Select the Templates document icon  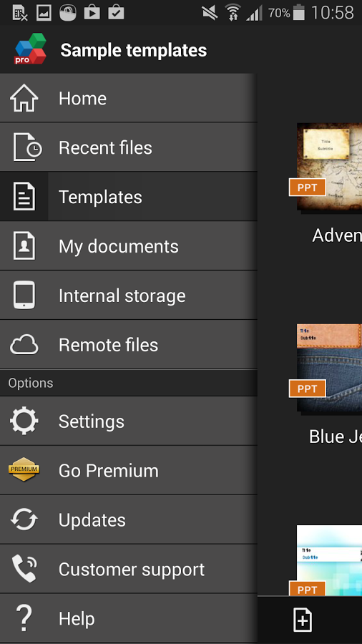(x=24, y=197)
